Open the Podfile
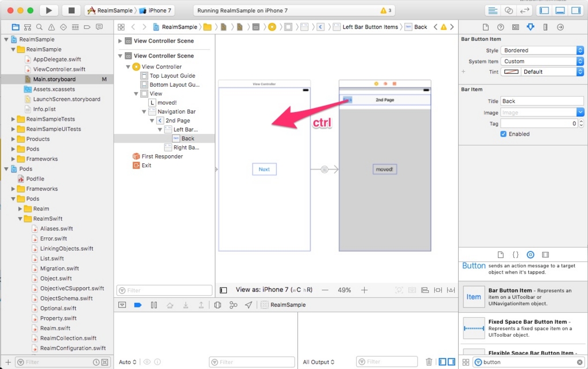The image size is (588, 369). pos(35,179)
